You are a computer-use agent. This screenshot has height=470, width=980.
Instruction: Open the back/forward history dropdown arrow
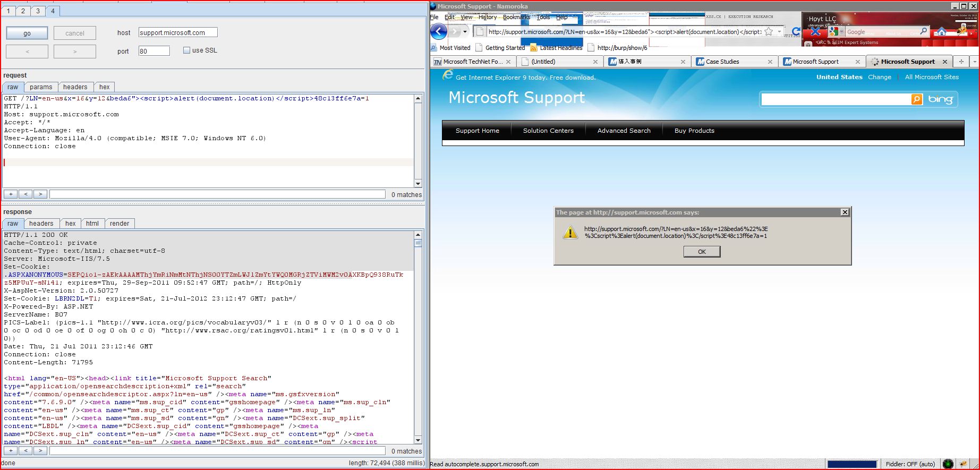point(465,32)
